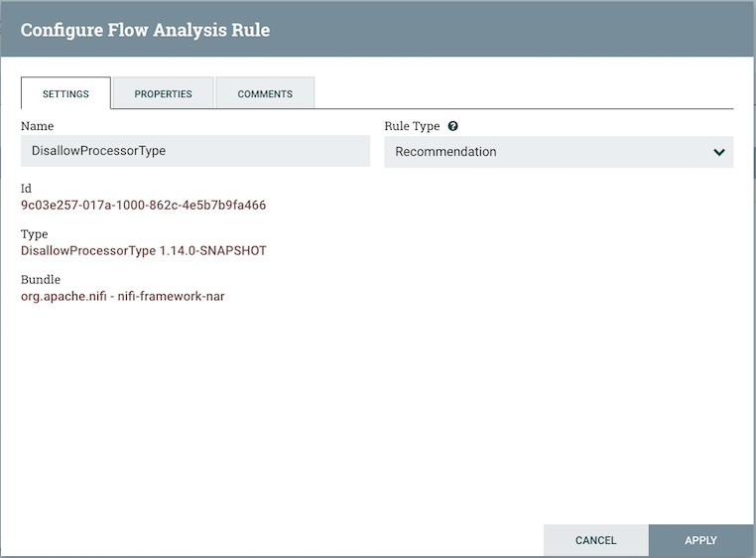Click the chevron arrow in Rule Type dropdown
Screen dimensions: 756x558
pyautogui.click(x=718, y=152)
